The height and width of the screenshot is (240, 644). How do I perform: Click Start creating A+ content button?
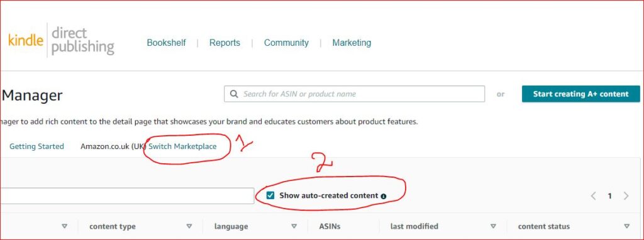pos(580,94)
